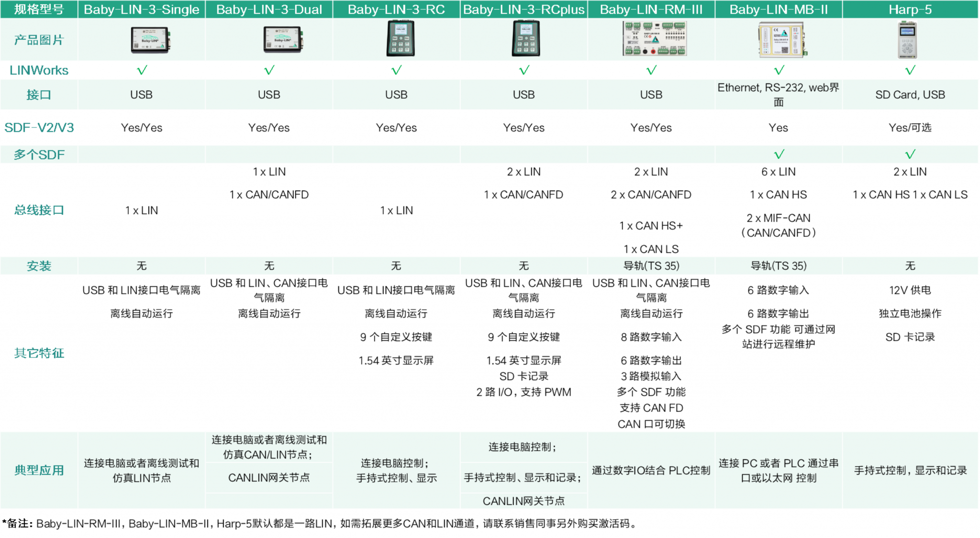The height and width of the screenshot is (538, 980).
Task: Toggle the 多个SDF checkmark under Harp-5
Action: pos(910,154)
